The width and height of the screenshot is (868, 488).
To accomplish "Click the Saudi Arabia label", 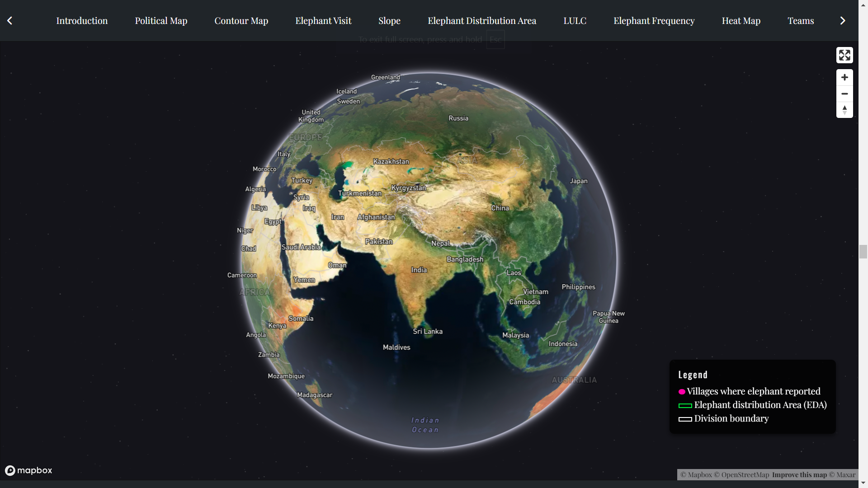I will pos(301,247).
